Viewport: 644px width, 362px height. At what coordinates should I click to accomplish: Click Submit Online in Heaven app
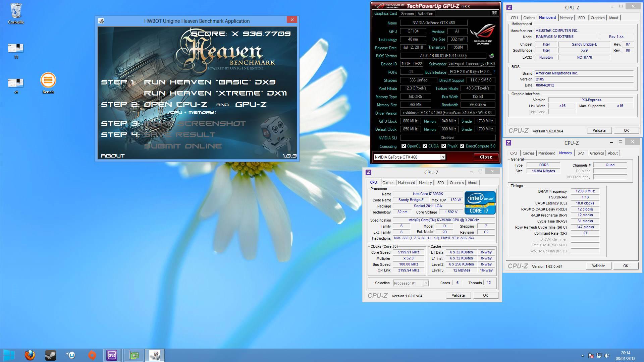click(x=183, y=146)
